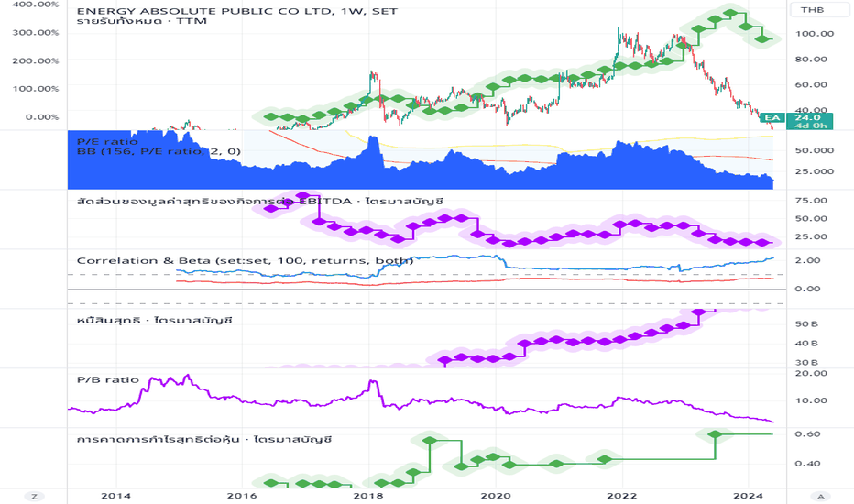Click the 2.00 Correlation scale value

pyautogui.click(x=807, y=260)
